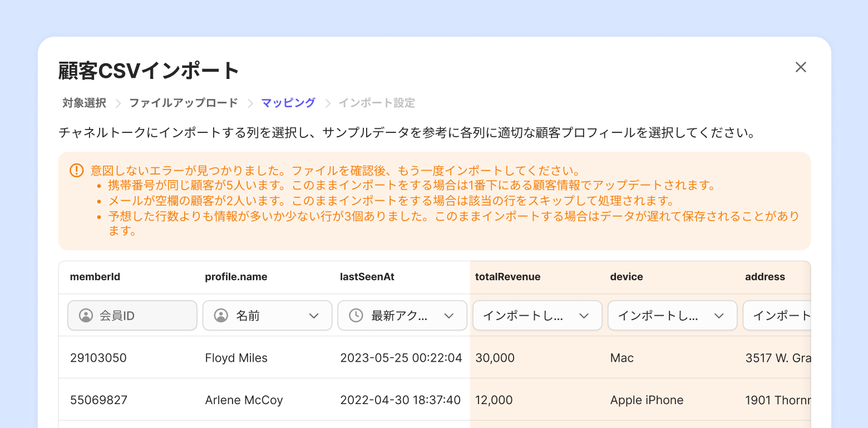Click breadcrumb chevron after ファイルアップロード
This screenshot has height=428, width=868.
pos(250,103)
